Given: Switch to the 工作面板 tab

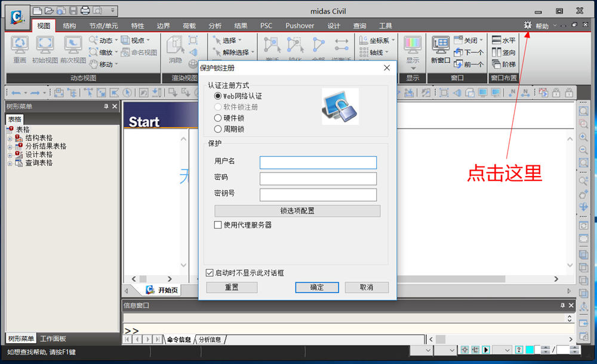Looking at the screenshot, I should point(53,338).
